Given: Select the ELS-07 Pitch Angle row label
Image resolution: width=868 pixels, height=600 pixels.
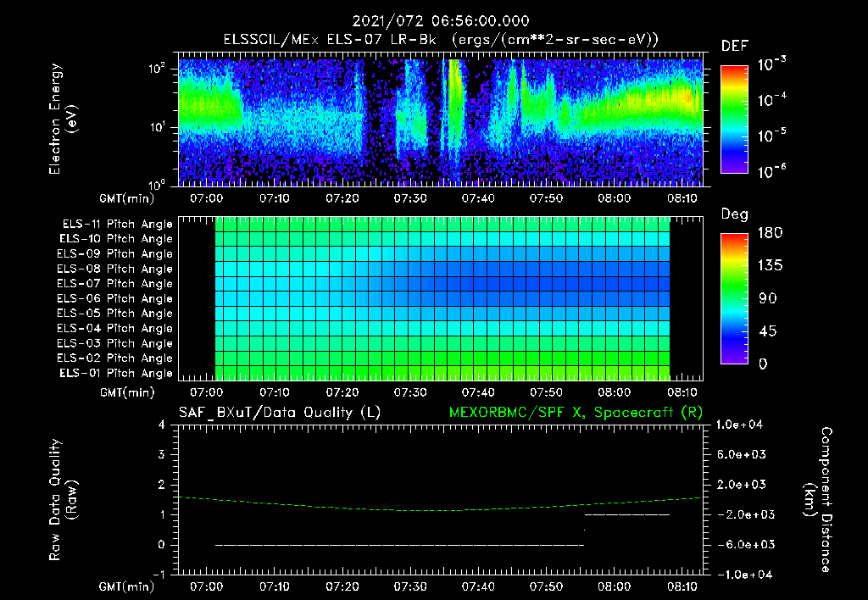Looking at the screenshot, I should (114, 283).
